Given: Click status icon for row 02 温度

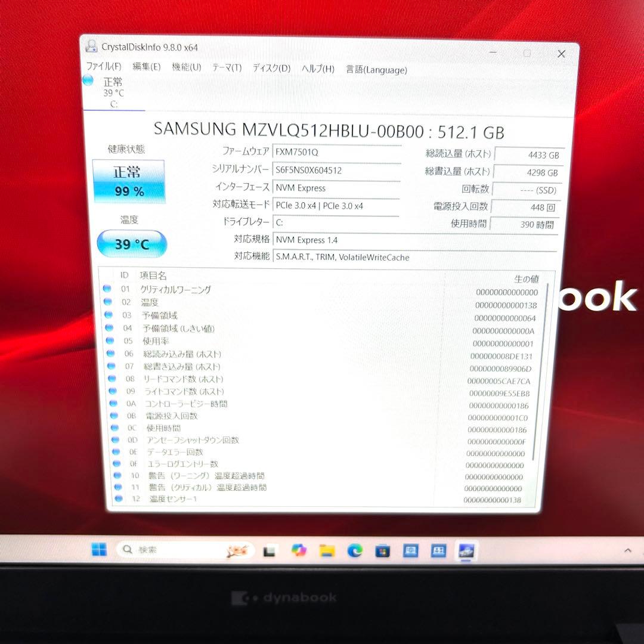Looking at the screenshot, I should click(108, 302).
